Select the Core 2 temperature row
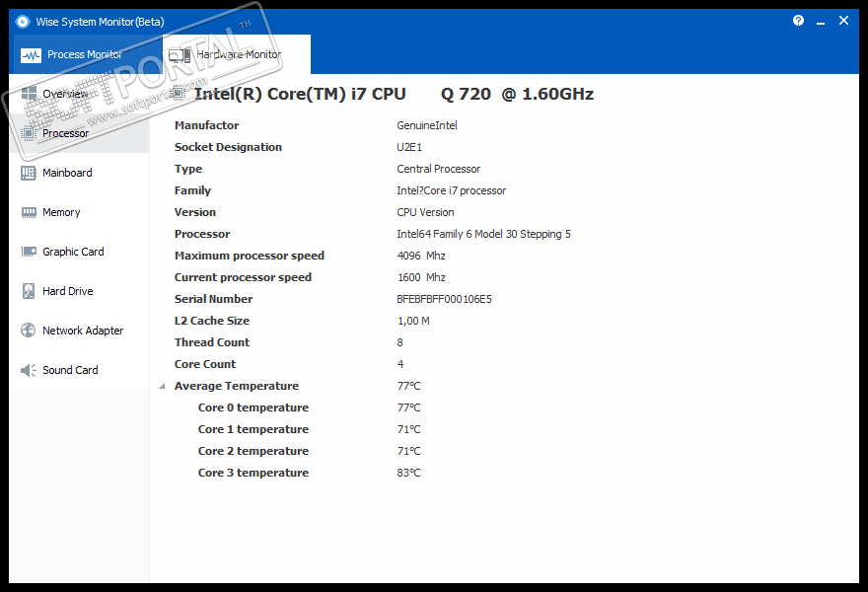The image size is (868, 592). (309, 451)
